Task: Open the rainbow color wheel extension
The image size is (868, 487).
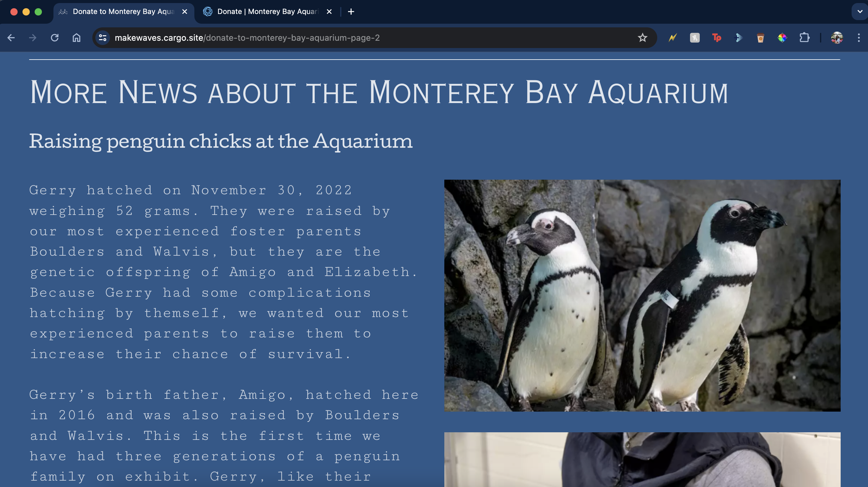Action: 782,38
